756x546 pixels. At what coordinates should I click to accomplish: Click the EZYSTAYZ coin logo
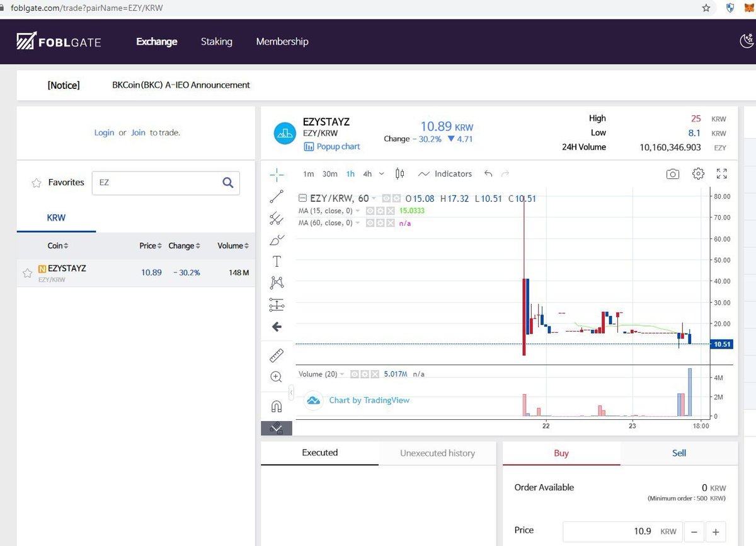pos(285,133)
